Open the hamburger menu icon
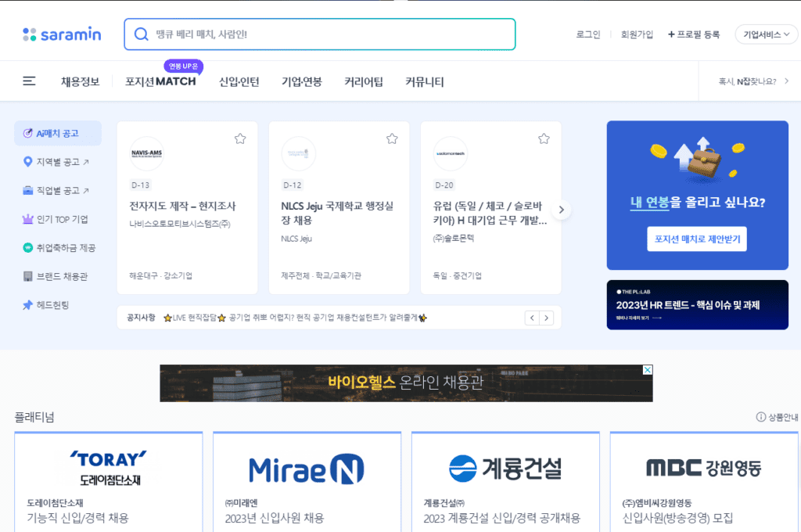This screenshot has height=532, width=801. (x=29, y=81)
